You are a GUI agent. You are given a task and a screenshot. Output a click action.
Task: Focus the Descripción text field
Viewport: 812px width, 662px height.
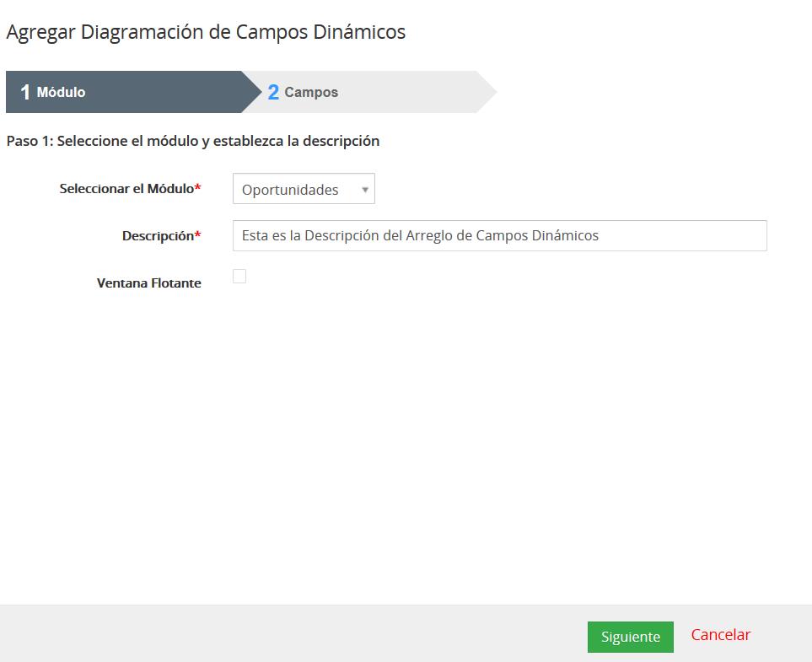coord(499,236)
